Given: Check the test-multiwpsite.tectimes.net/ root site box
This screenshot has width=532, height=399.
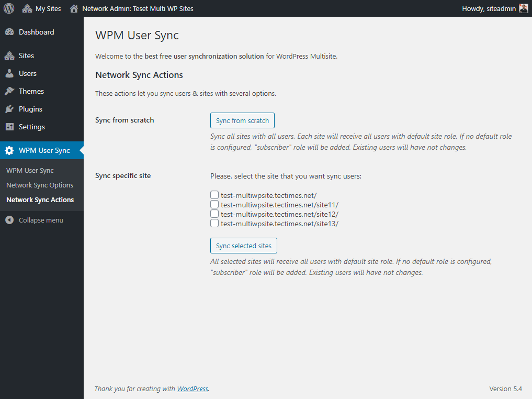Looking at the screenshot, I should (x=214, y=195).
